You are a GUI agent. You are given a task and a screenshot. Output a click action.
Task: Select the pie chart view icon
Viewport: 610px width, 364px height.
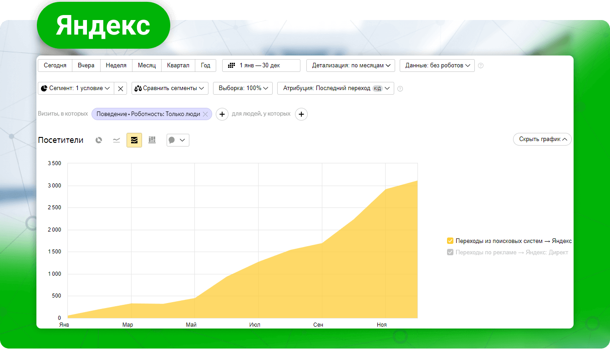tap(99, 140)
